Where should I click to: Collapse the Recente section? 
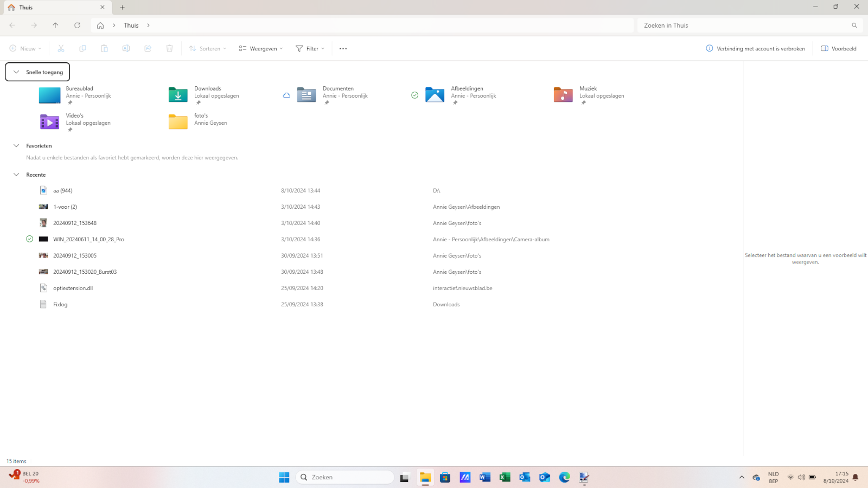point(16,175)
